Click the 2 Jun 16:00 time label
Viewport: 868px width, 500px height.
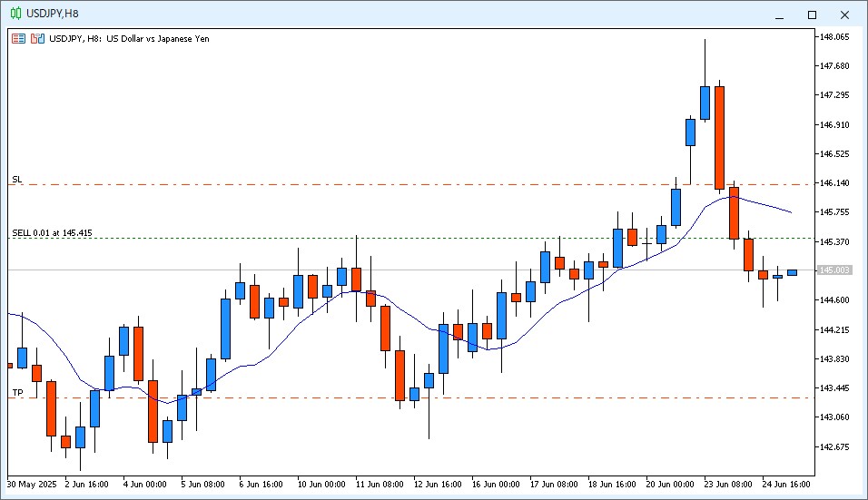pyautogui.click(x=86, y=484)
